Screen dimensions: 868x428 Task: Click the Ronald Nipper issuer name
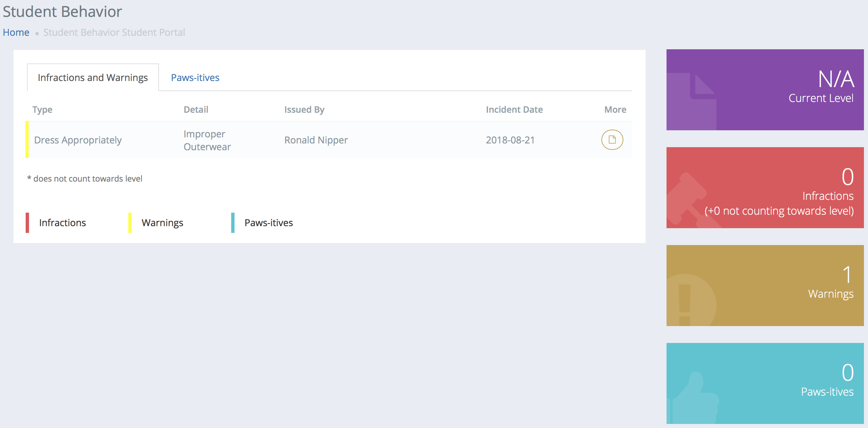[316, 140]
